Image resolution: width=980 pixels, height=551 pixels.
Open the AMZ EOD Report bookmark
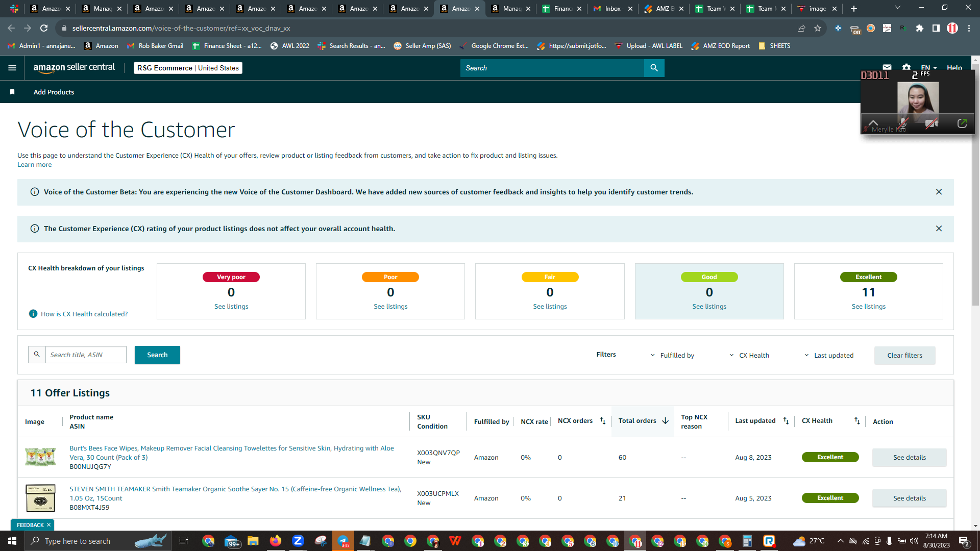pos(720,46)
